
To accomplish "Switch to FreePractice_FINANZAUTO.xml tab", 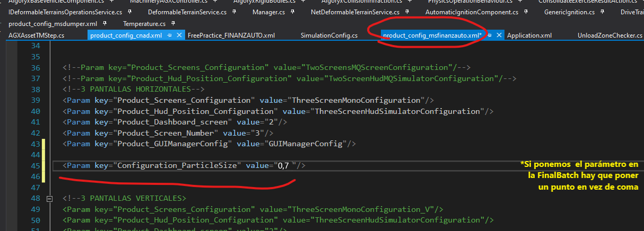I will 231,35.
